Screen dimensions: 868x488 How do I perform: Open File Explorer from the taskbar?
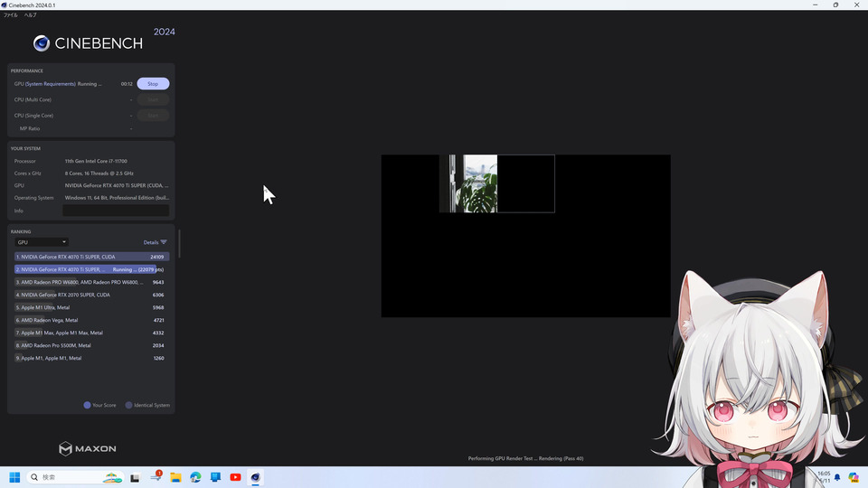pos(175,477)
